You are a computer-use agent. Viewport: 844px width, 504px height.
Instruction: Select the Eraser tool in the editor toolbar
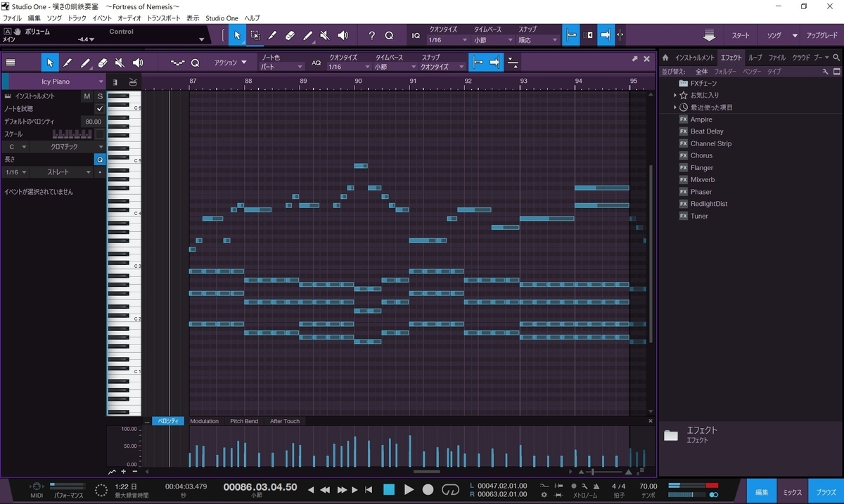coord(103,63)
